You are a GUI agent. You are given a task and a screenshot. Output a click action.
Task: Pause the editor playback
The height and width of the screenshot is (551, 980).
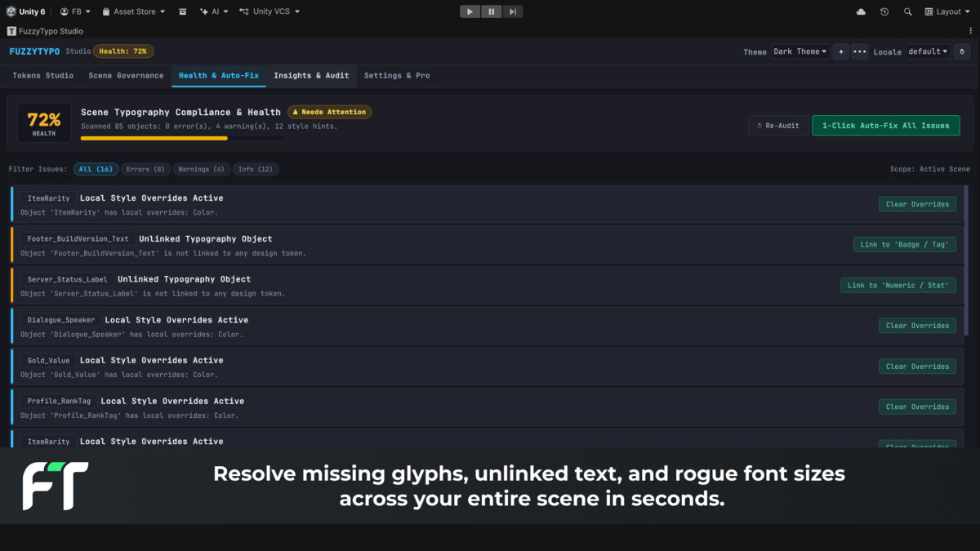click(x=491, y=11)
